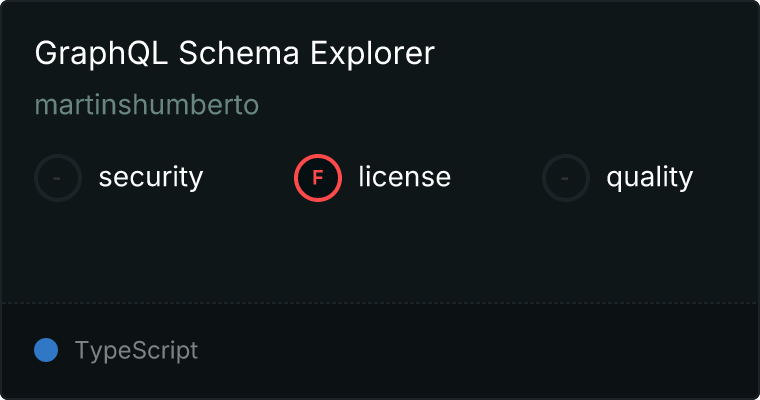Viewport: 760px width, 400px height.
Task: Click the empty area below the score badges
Action: pos(380,255)
